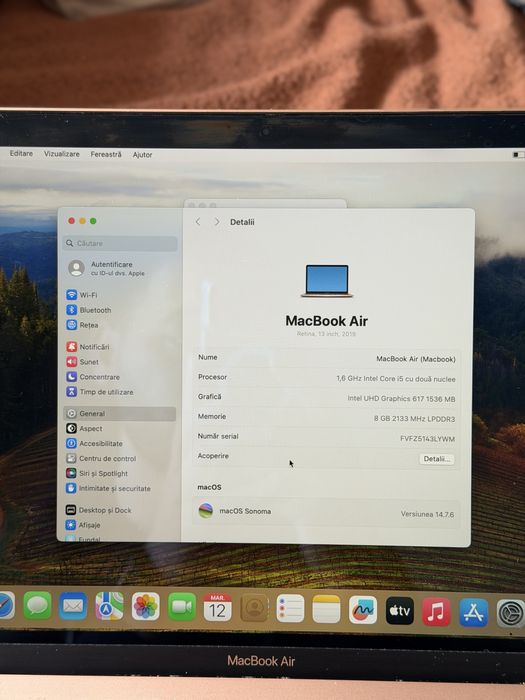This screenshot has width=525, height=700.
Task: Open Contacts from the Dock
Action: point(254,608)
